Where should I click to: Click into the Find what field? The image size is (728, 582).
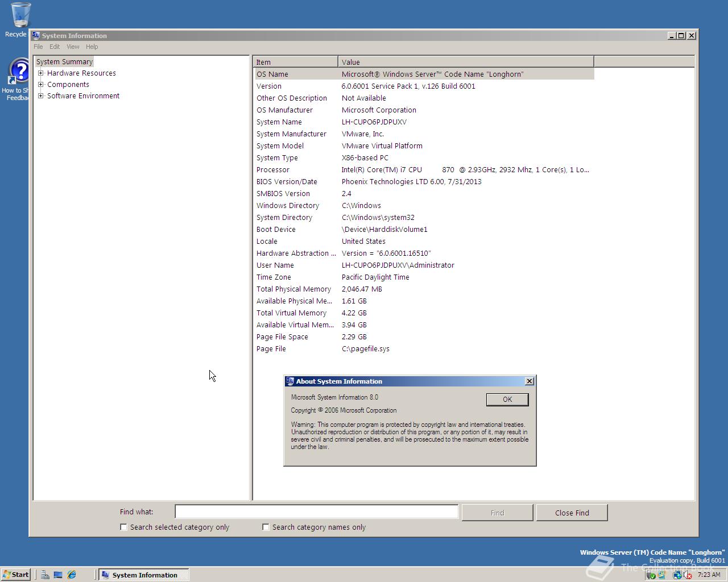(x=316, y=512)
